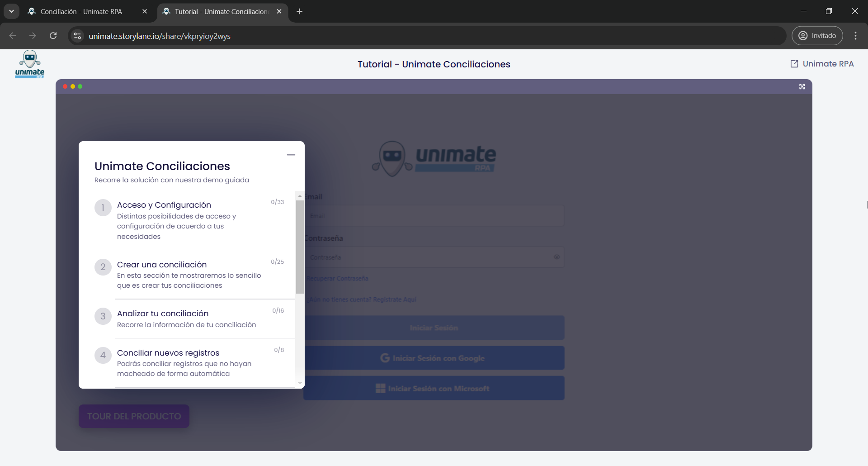Open the Invitado profile button
868x466 pixels.
pos(817,36)
